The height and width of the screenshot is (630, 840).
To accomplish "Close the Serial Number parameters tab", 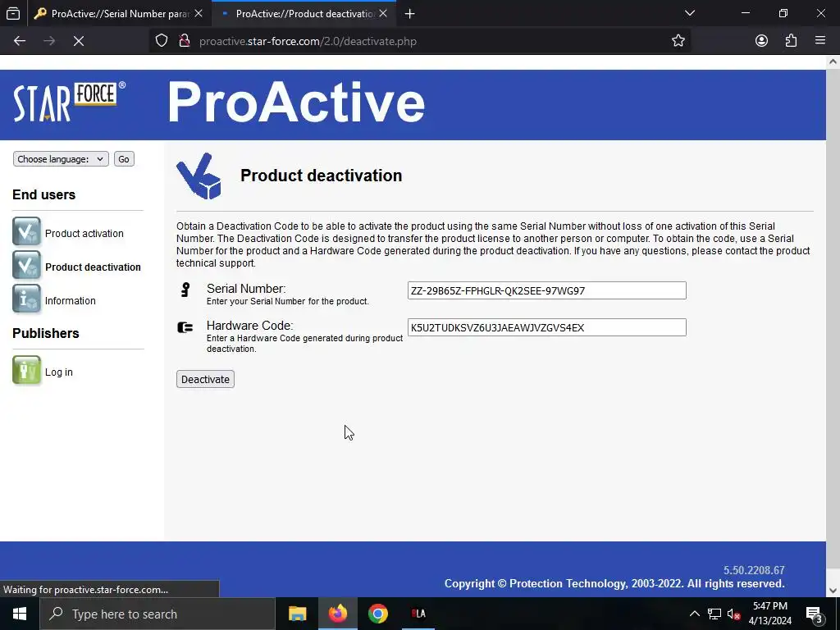I will coord(199,13).
